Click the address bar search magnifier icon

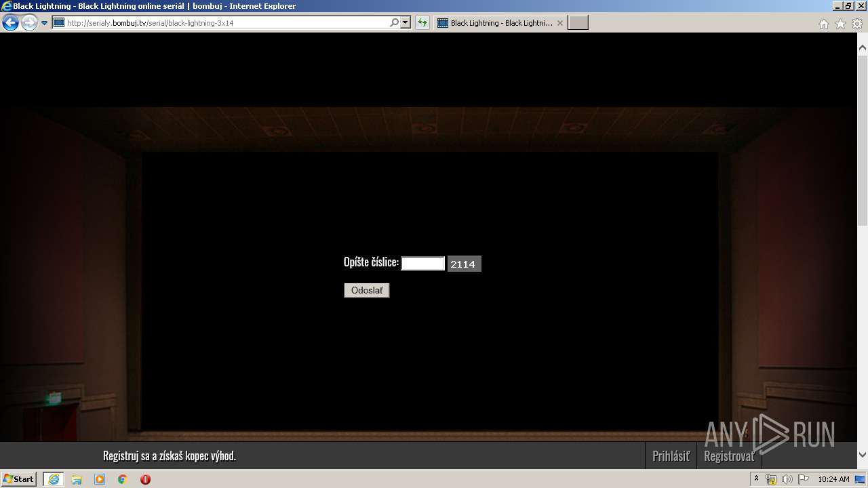(x=395, y=23)
